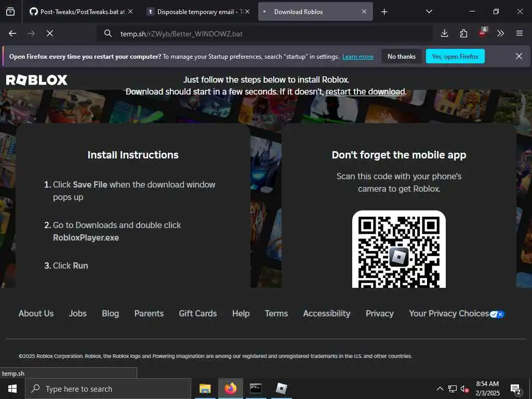532x399 pixels.
Task: Open About Us footer link
Action: pyautogui.click(x=36, y=313)
